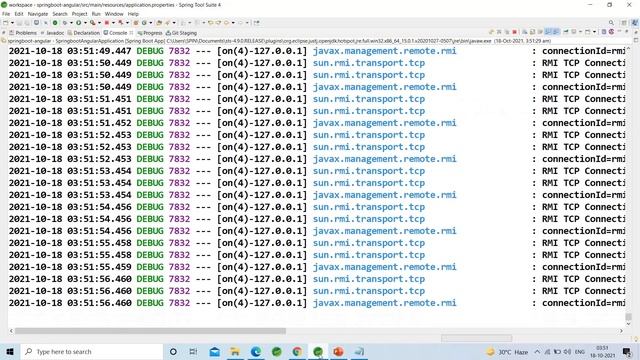
Task: Open PowerPoint from taskbar
Action: click(338, 351)
